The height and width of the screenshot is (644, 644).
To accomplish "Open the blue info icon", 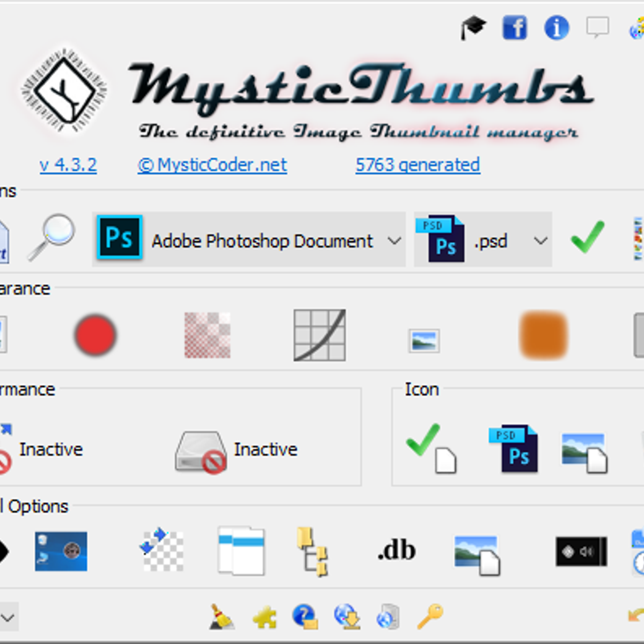I will click(x=557, y=27).
